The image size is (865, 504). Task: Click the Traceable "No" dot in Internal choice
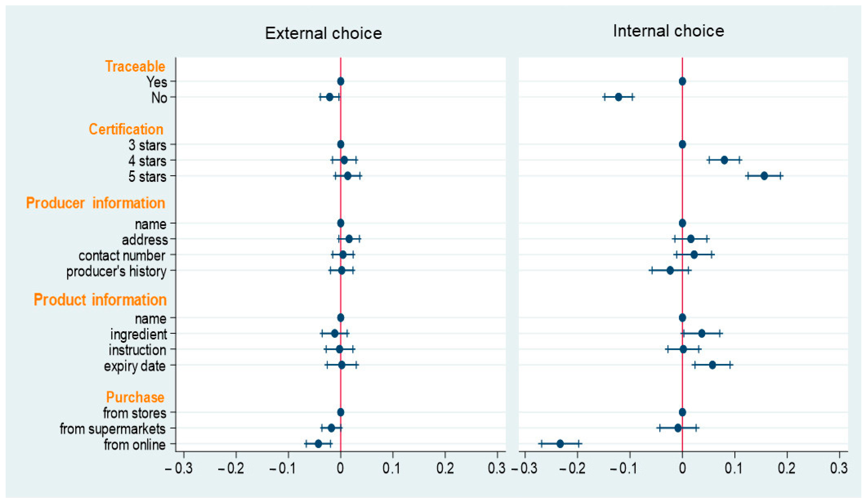click(618, 97)
